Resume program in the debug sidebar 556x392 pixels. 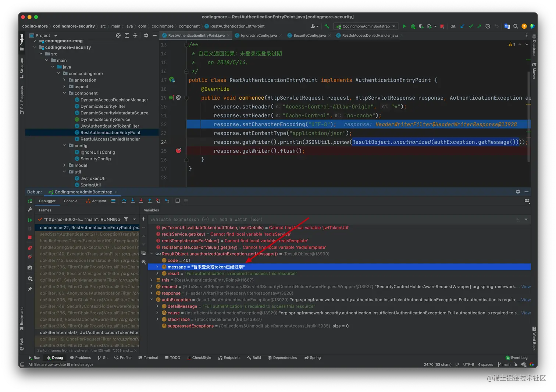tap(30, 220)
